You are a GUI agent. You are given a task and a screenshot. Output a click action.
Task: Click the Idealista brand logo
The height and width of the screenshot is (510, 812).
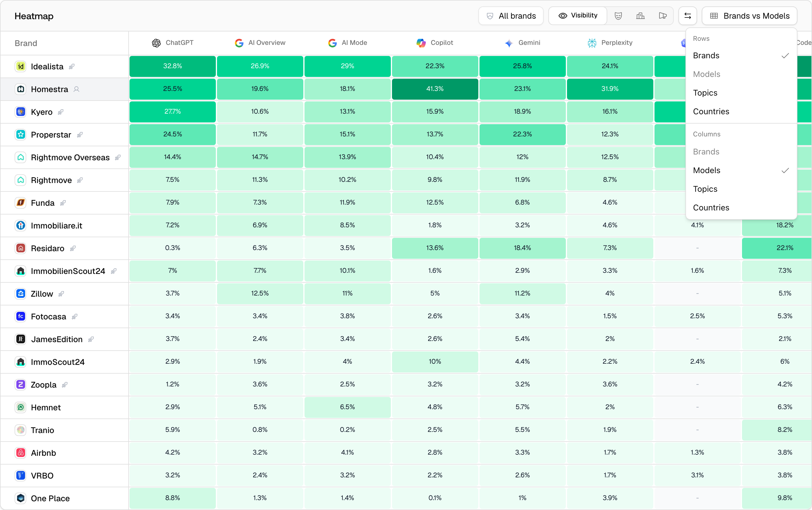[21, 66]
